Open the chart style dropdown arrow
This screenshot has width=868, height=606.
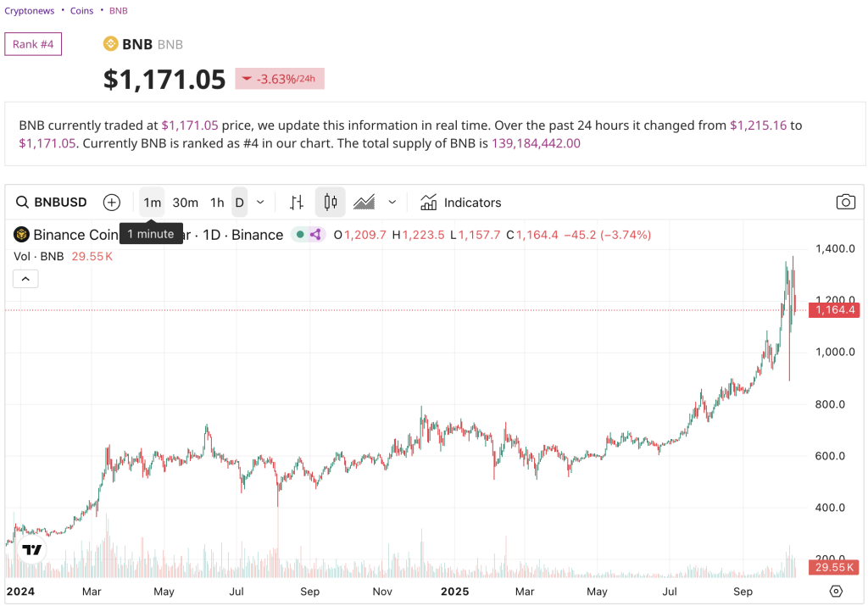pyautogui.click(x=392, y=202)
